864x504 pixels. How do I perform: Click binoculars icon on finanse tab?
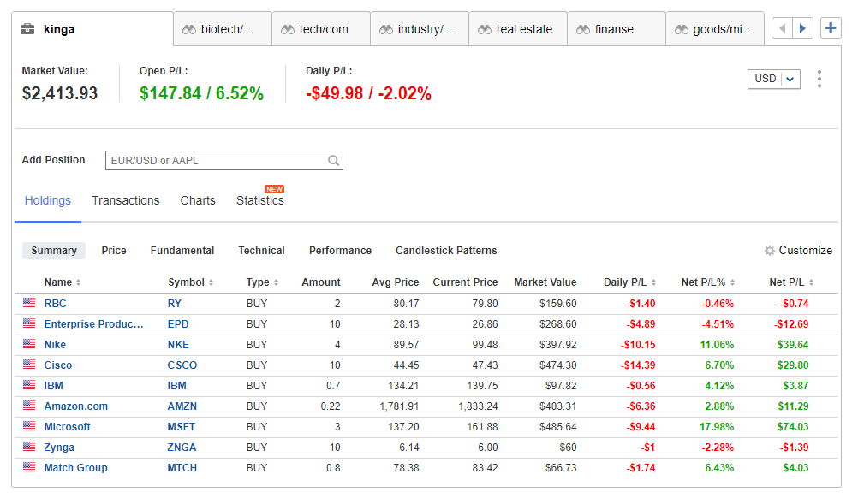click(583, 30)
